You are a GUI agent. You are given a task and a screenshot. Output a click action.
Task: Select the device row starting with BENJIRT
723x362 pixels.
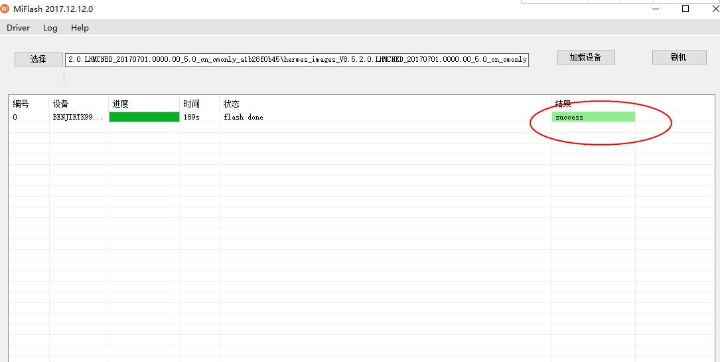point(362,117)
